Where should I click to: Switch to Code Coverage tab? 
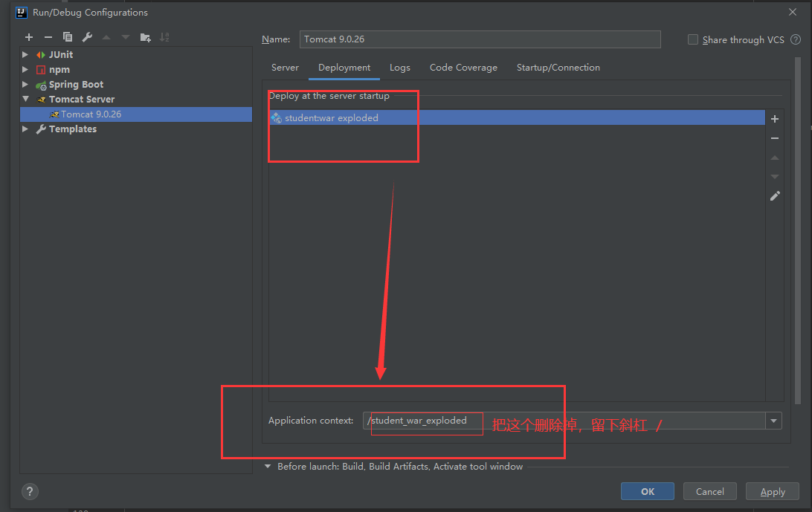coord(463,68)
